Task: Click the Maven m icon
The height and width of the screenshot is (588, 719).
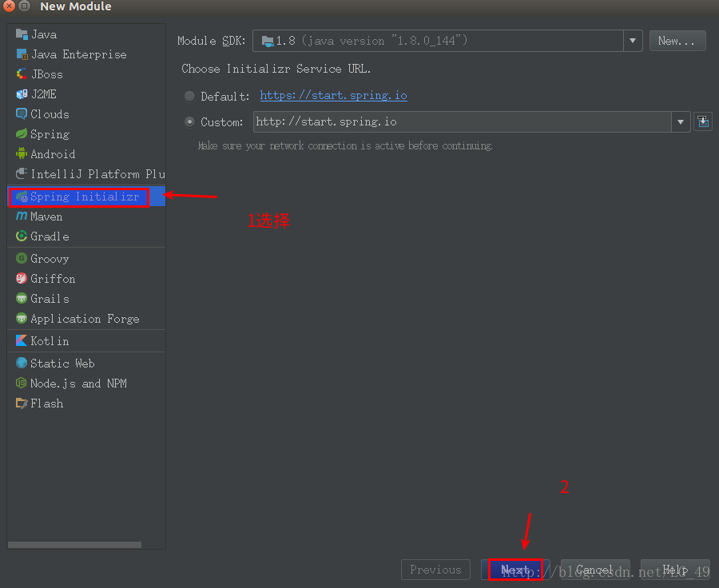Action: 22,216
